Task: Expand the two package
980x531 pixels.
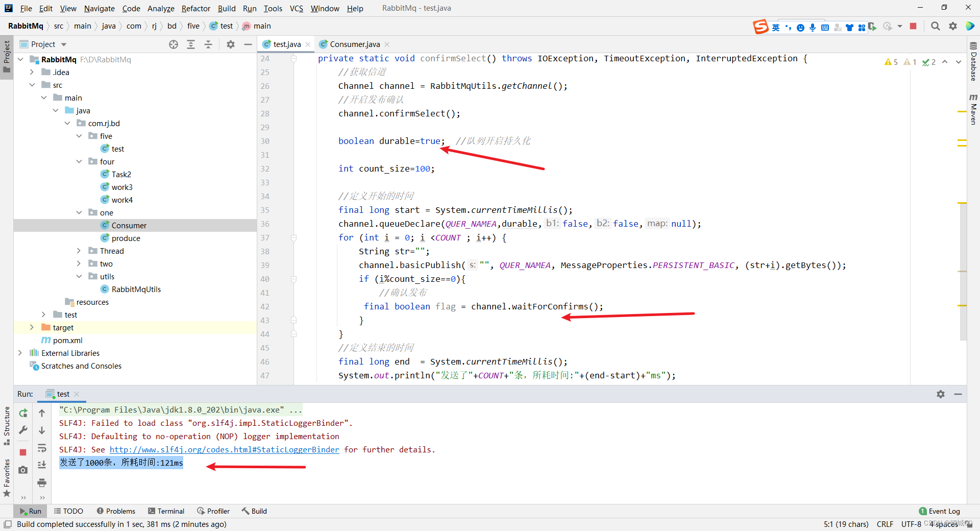Action: 79,263
